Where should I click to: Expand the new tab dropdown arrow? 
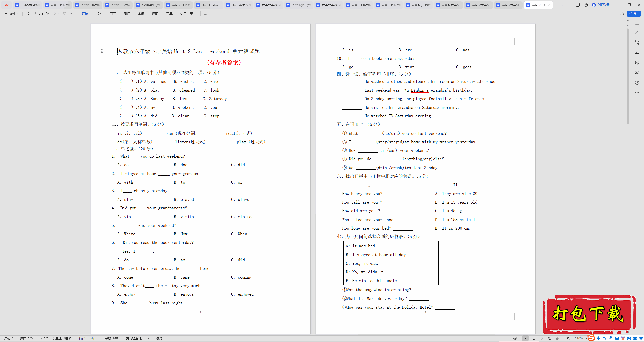562,5
